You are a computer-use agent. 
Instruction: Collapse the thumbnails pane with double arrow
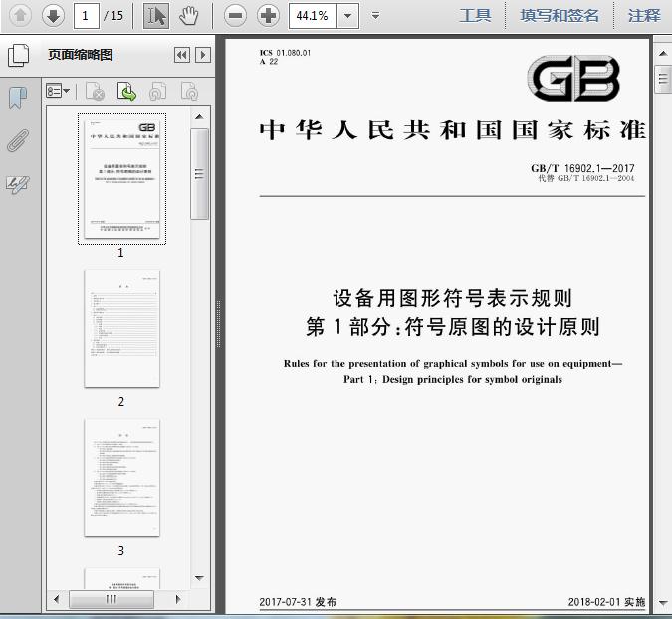pos(182,55)
